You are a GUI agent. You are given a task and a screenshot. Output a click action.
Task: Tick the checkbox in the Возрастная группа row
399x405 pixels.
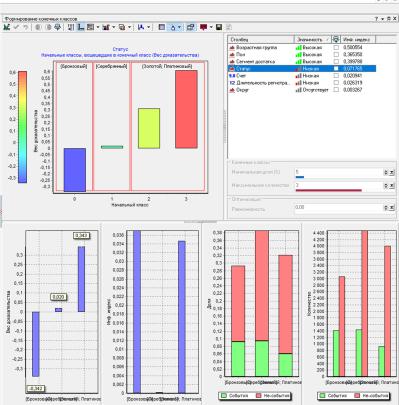click(x=336, y=48)
